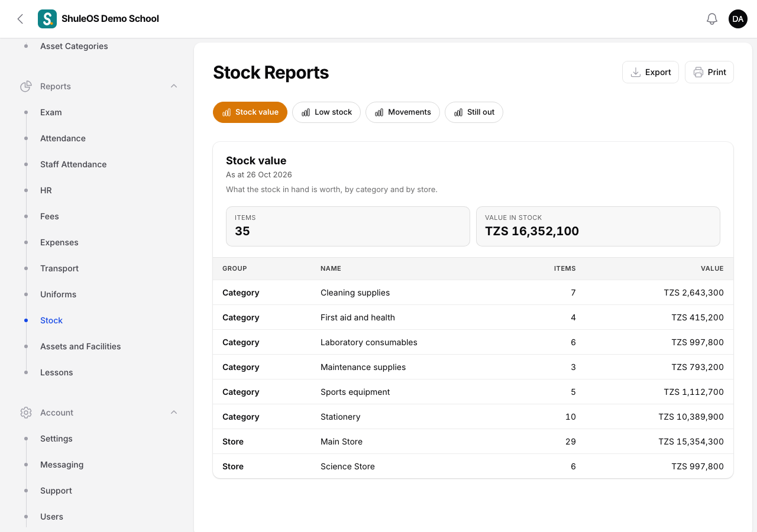Viewport: 757px width, 532px height.
Task: Click the First aid and health row
Action: coord(473,317)
